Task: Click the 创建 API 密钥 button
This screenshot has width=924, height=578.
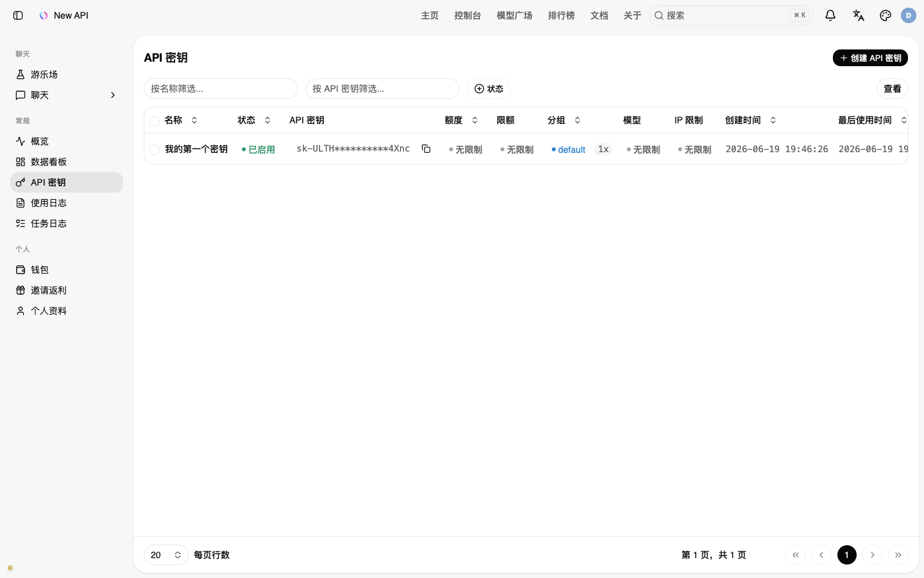Action: 870,58
